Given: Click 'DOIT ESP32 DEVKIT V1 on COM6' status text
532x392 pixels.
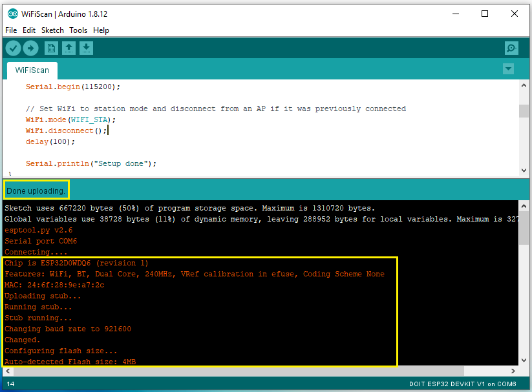Looking at the screenshot, I should pos(462,384).
